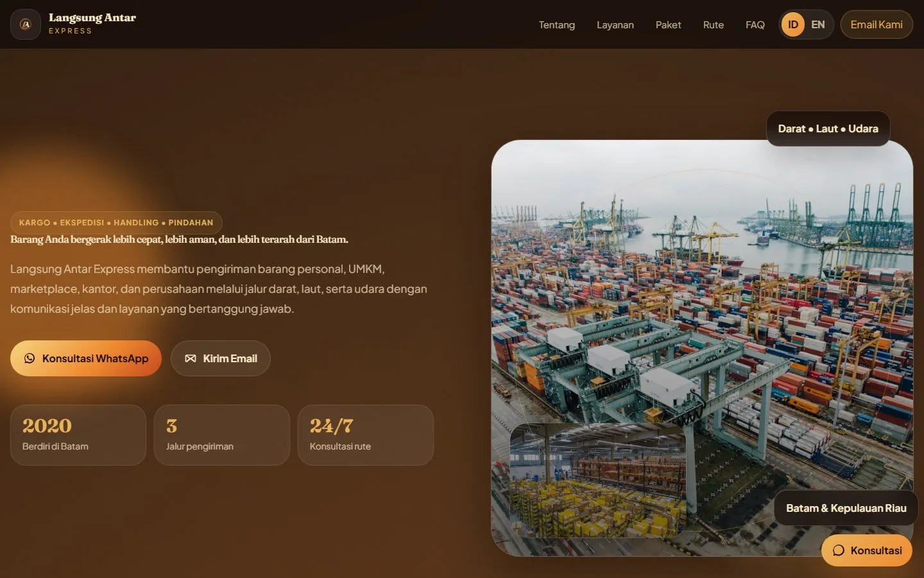924x578 pixels.
Task: Click the Email Kami button
Action: [x=877, y=24]
